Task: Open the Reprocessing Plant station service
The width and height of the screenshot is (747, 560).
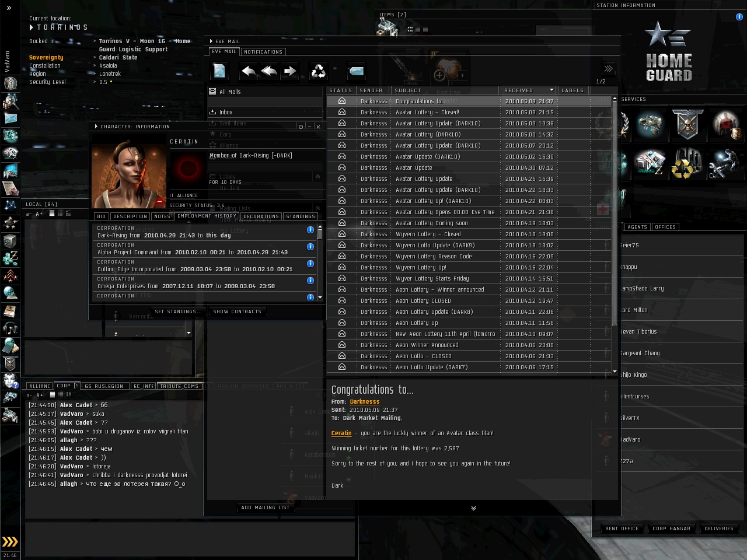Action: tap(687, 163)
